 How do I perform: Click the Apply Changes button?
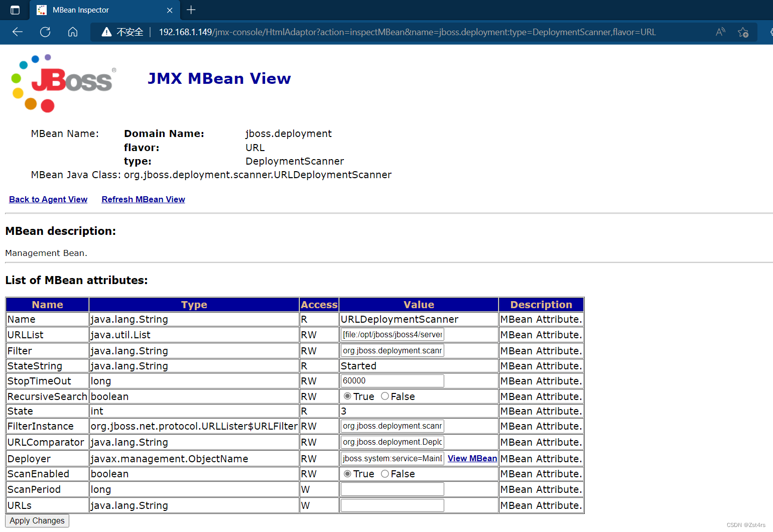pyautogui.click(x=37, y=521)
